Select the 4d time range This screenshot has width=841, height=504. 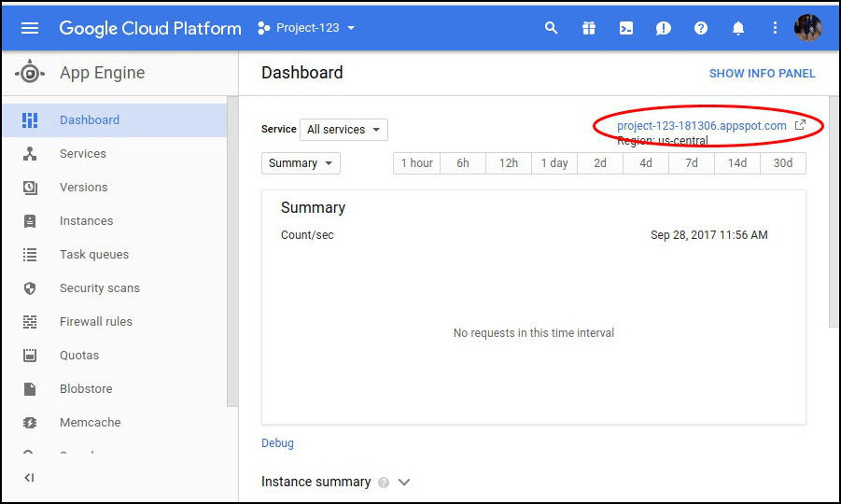[646, 163]
